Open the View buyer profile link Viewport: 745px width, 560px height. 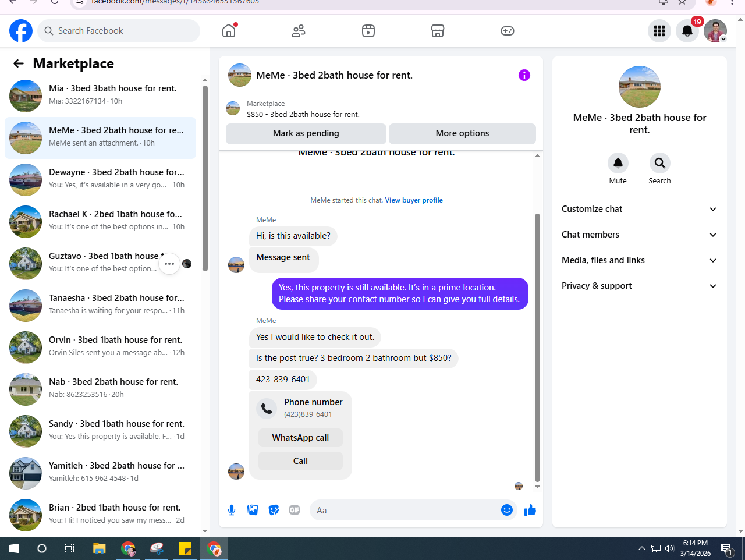pyautogui.click(x=414, y=200)
